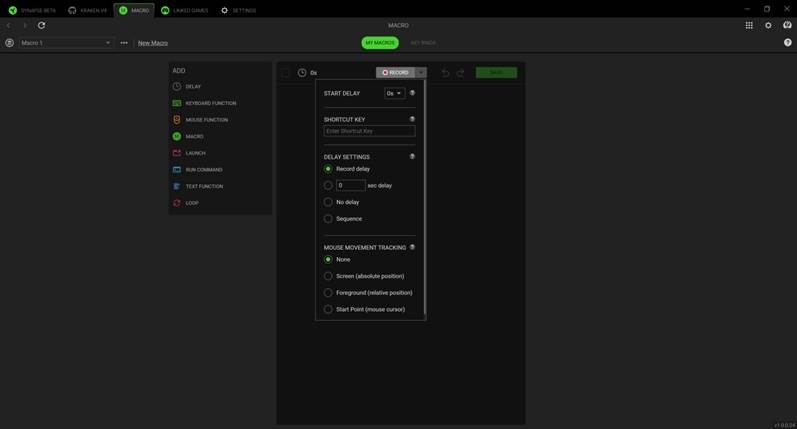Open the Start Delay 0s dropdown
The width and height of the screenshot is (797, 429).
[x=394, y=93]
